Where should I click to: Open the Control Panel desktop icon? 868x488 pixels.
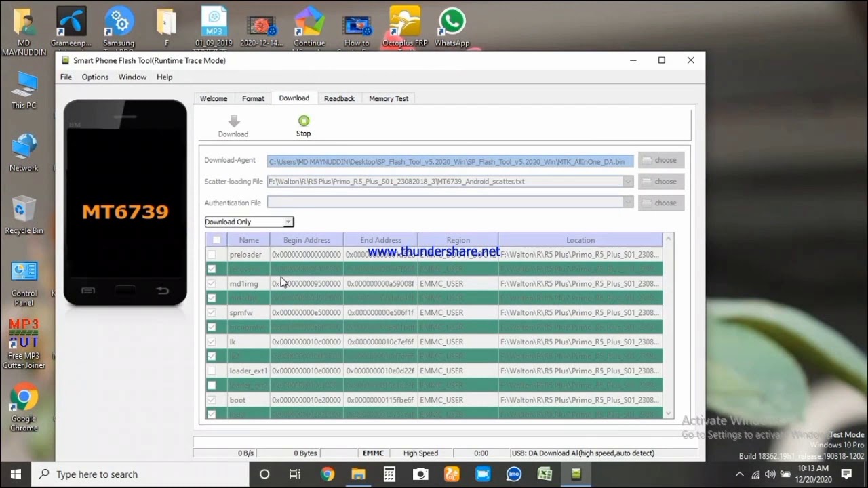click(24, 283)
